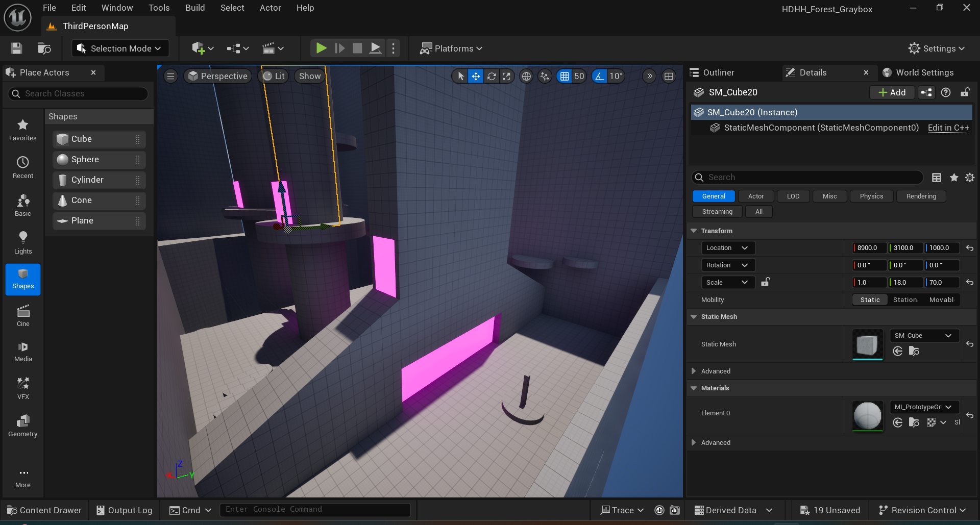
Task: Select the scale transform tool in viewport
Action: (506, 77)
